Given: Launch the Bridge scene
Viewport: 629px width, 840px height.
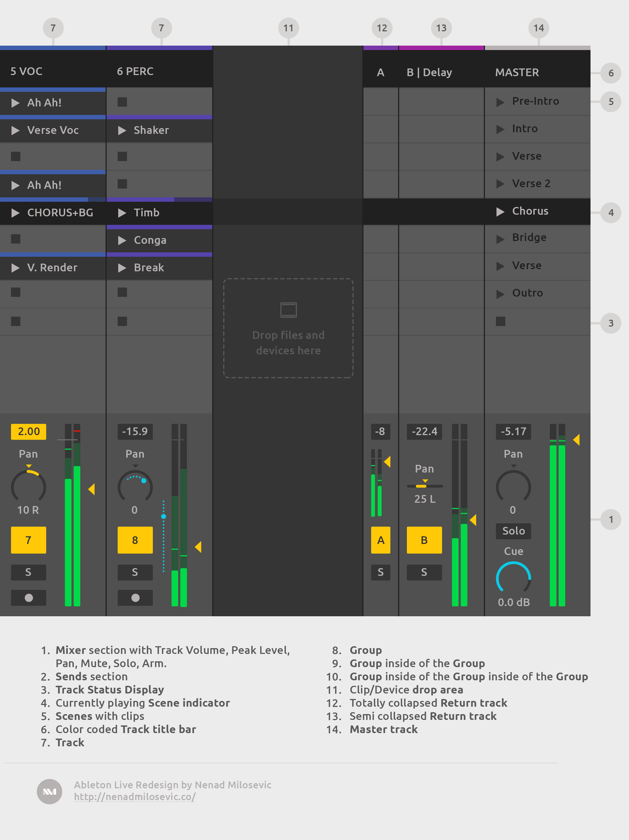Looking at the screenshot, I should click(529, 237).
